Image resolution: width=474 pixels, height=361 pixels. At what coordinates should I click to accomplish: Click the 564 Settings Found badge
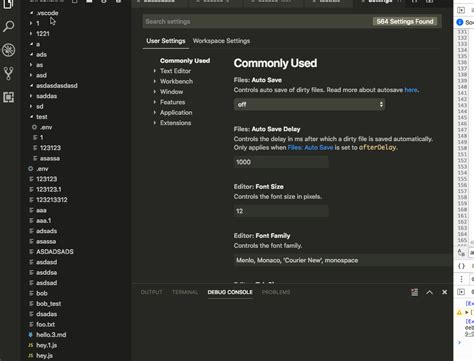(x=405, y=22)
